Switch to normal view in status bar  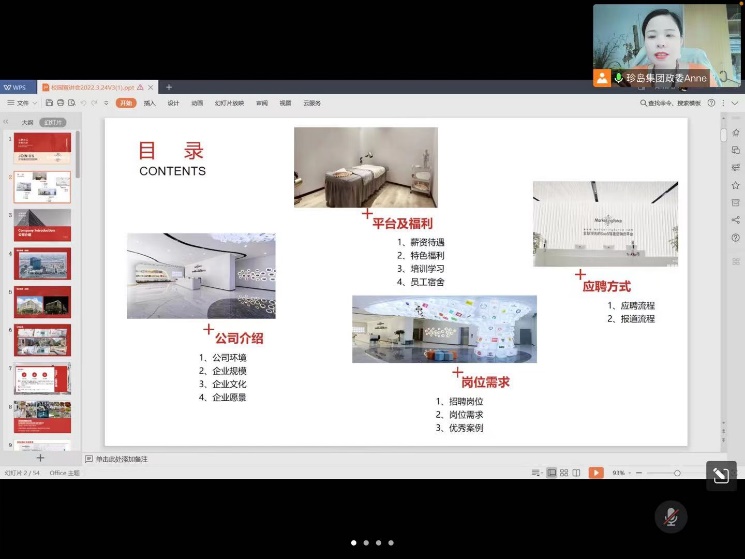tap(552, 472)
